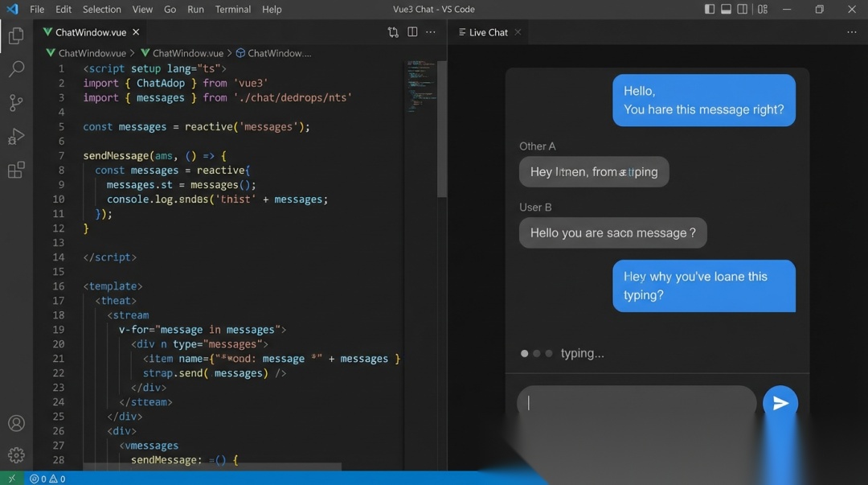The image size is (868, 485).
Task: Send the chat message with arrow button
Action: click(780, 403)
